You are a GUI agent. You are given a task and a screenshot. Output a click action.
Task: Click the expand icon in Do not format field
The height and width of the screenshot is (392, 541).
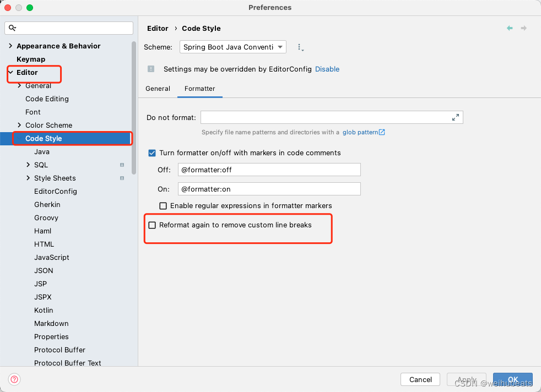456,117
